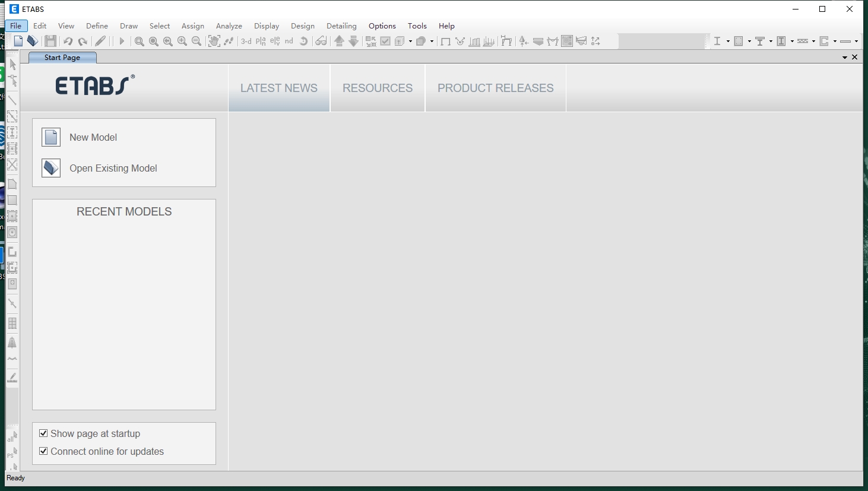Screen dimensions: 868x491
Task: Open the Edit menu
Action: (x=40, y=26)
